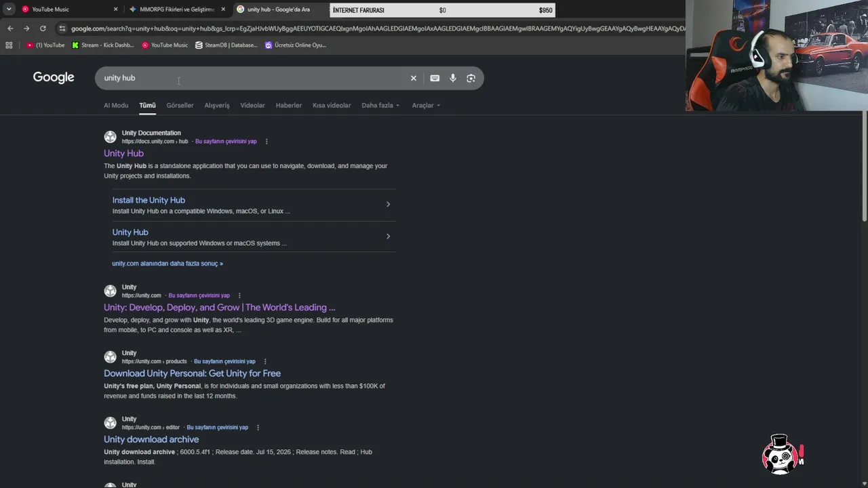The image size is (868, 488).
Task: Open the Unity Hub sitelink for supported systems
Action: (x=130, y=232)
